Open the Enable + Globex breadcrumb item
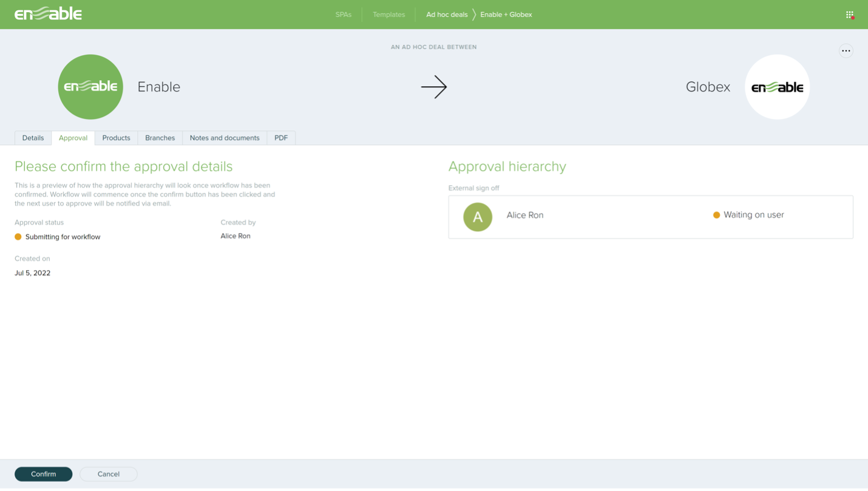 coord(506,14)
